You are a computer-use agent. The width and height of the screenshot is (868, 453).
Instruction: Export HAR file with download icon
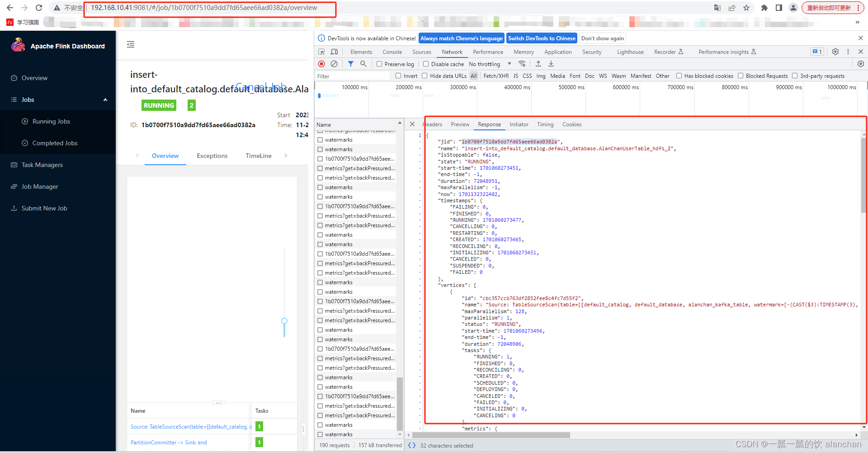pyautogui.click(x=551, y=64)
